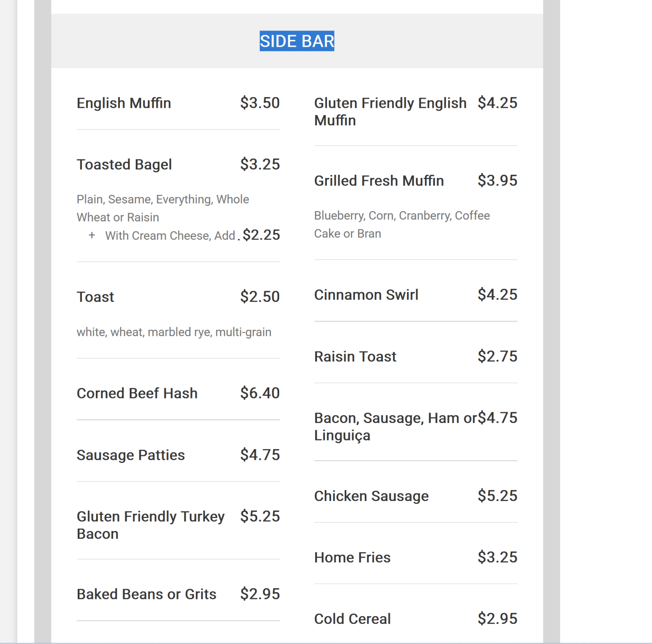Click the plus sign beside With Cream Cheese
The height and width of the screenshot is (644, 652).
click(91, 235)
